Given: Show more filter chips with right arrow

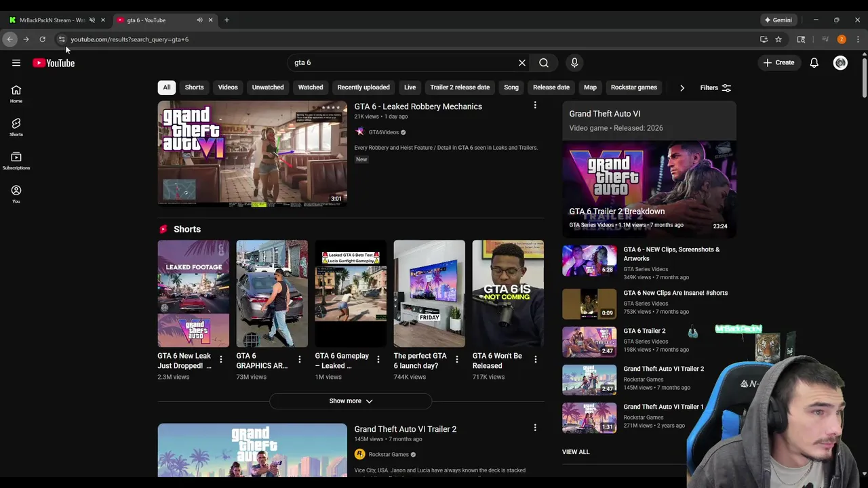Looking at the screenshot, I should pyautogui.click(x=682, y=87).
